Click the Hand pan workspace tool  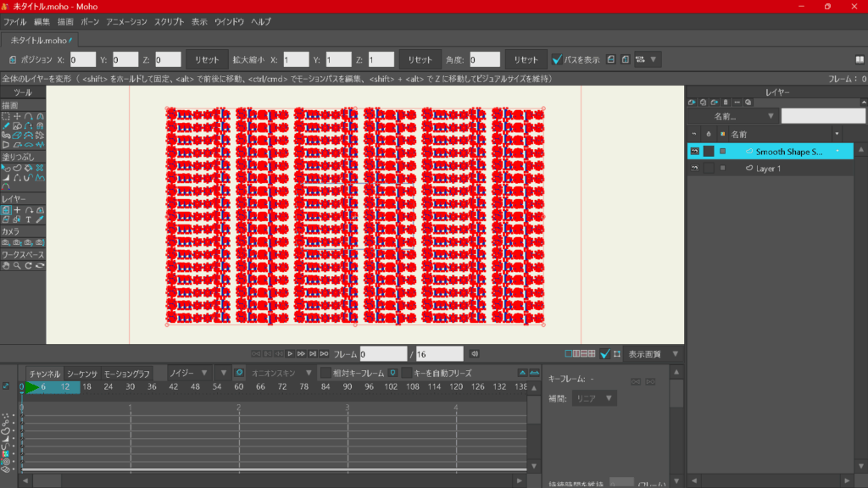[x=6, y=265]
